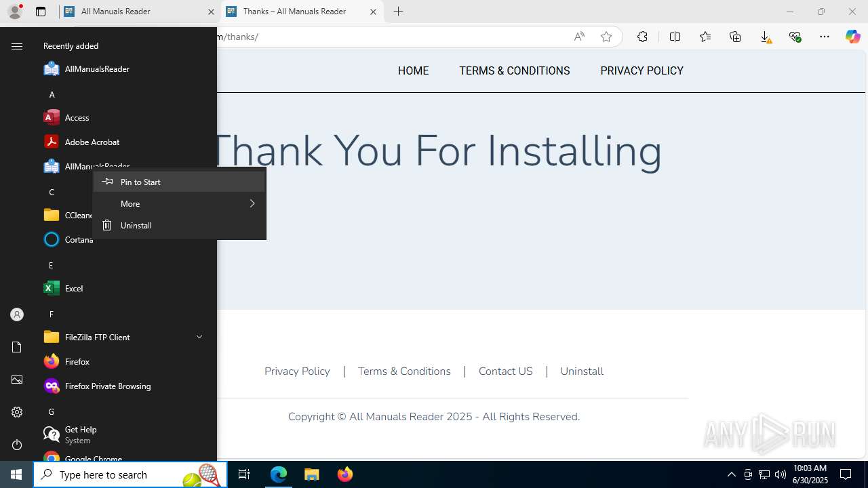
Task: Click the taskbar search box
Action: (x=130, y=474)
